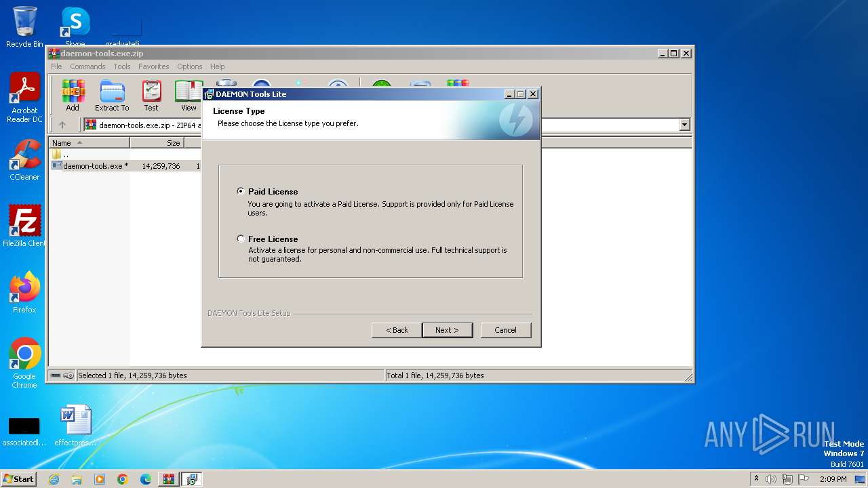Image resolution: width=868 pixels, height=488 pixels.
Task: Open the Favorites menu in WinRAR
Action: coord(154,66)
